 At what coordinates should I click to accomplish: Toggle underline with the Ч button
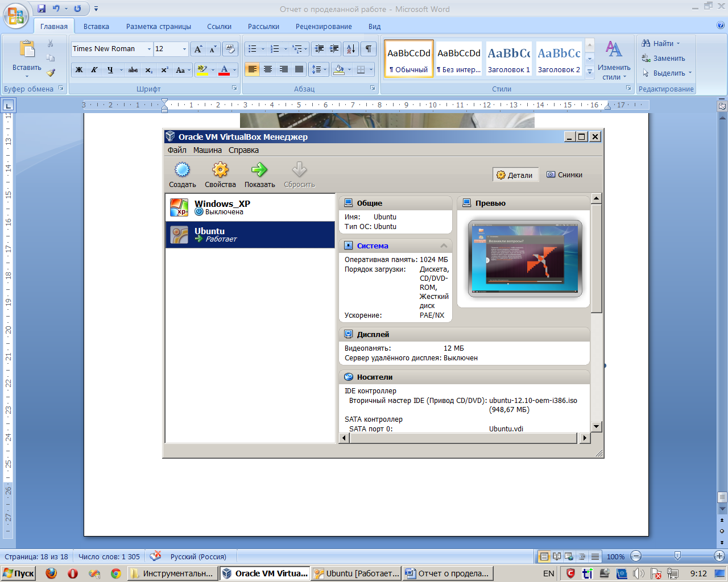point(110,70)
